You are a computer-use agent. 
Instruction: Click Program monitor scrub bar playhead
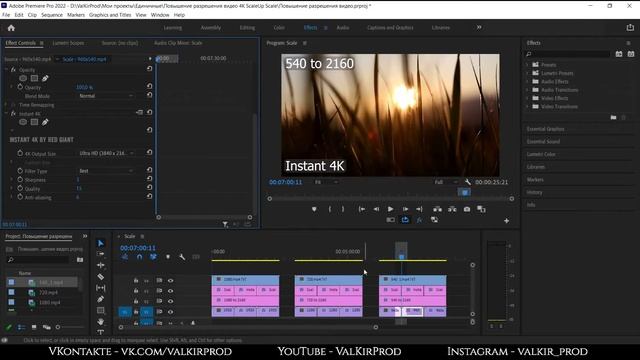(x=464, y=192)
